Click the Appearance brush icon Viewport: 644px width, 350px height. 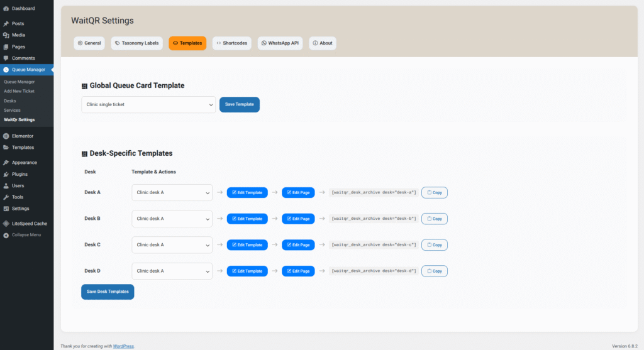pos(6,163)
